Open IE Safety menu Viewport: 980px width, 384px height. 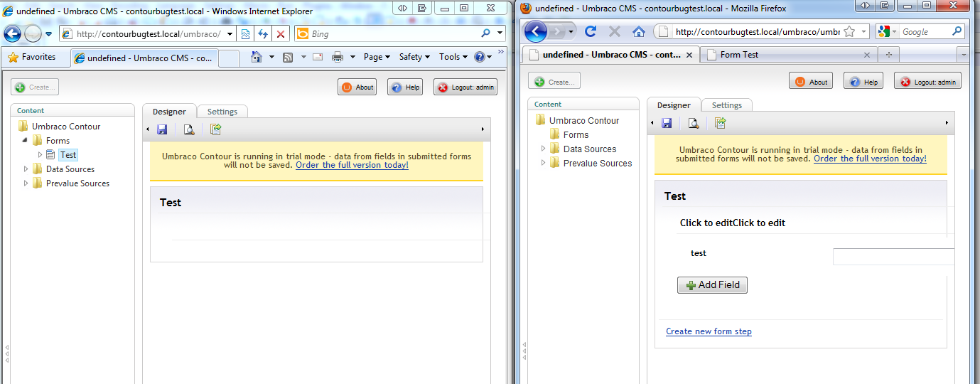[x=414, y=57]
